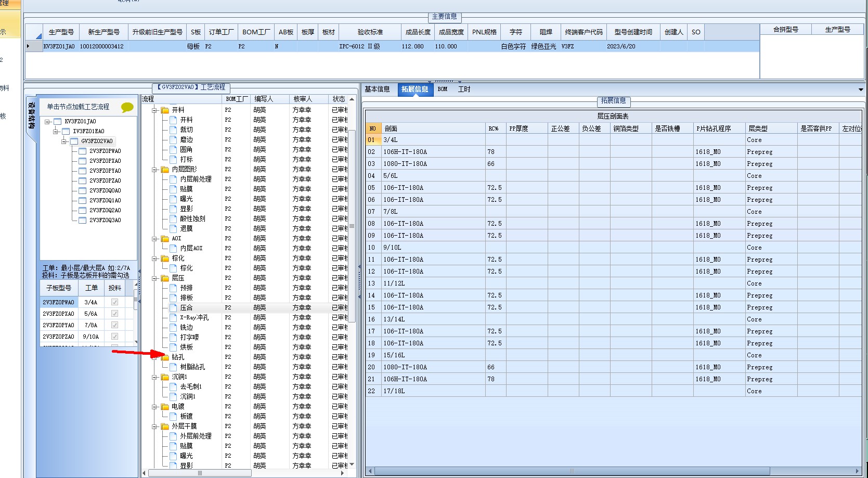The height and width of the screenshot is (478, 868).
Task: Click the IV3FZ01EA0 node icon in tree
Action: pyautogui.click(x=66, y=132)
